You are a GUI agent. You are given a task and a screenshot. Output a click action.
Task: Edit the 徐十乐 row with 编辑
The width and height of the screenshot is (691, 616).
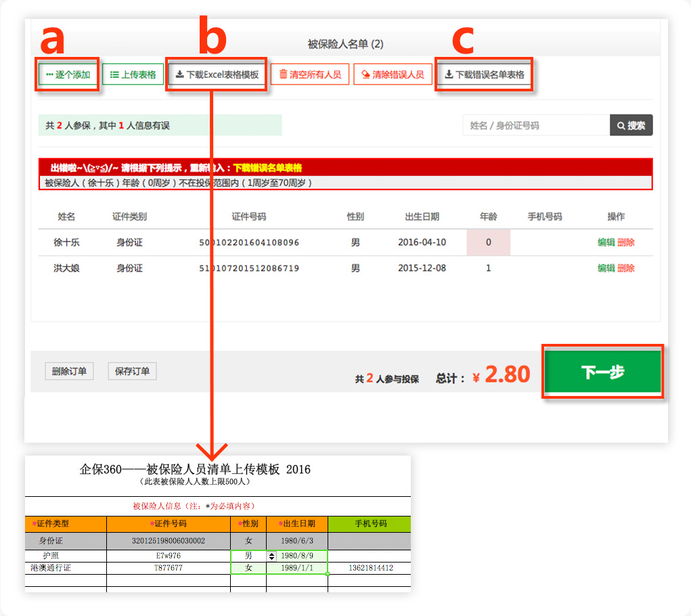click(x=606, y=242)
